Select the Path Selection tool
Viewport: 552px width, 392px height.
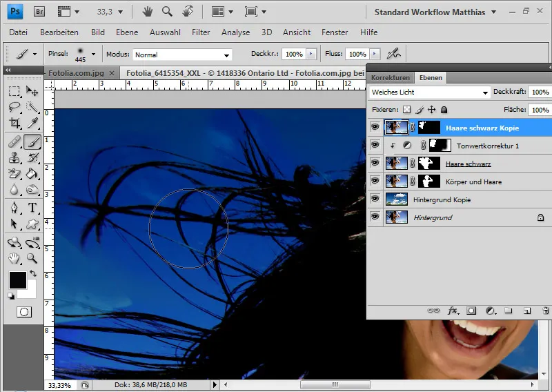(14, 224)
